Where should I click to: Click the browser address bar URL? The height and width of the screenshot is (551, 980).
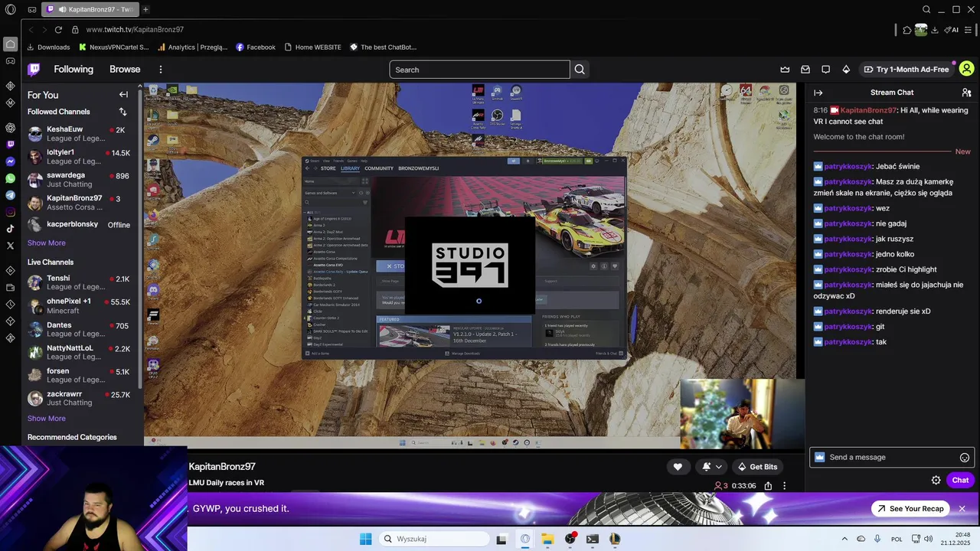pyautogui.click(x=135, y=30)
